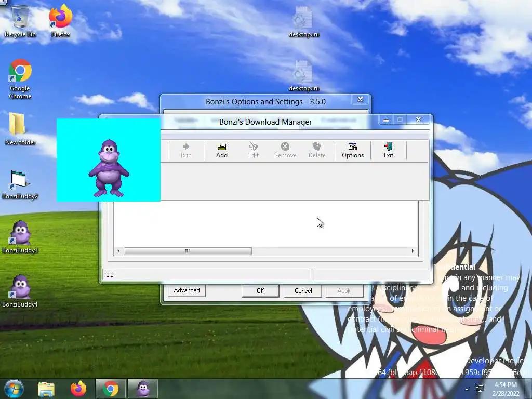Select the lower desktop.ini file icon
Image resolution: width=532 pixels, height=399 pixels.
coord(303,75)
